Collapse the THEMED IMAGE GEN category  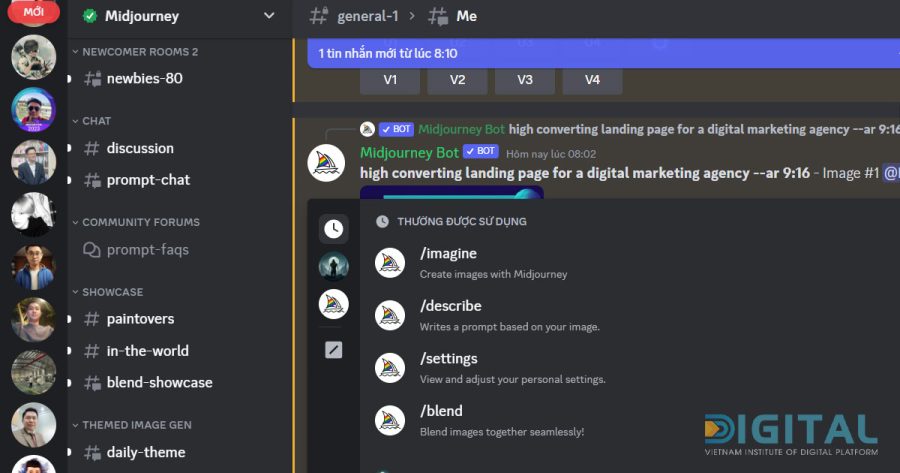(132, 425)
